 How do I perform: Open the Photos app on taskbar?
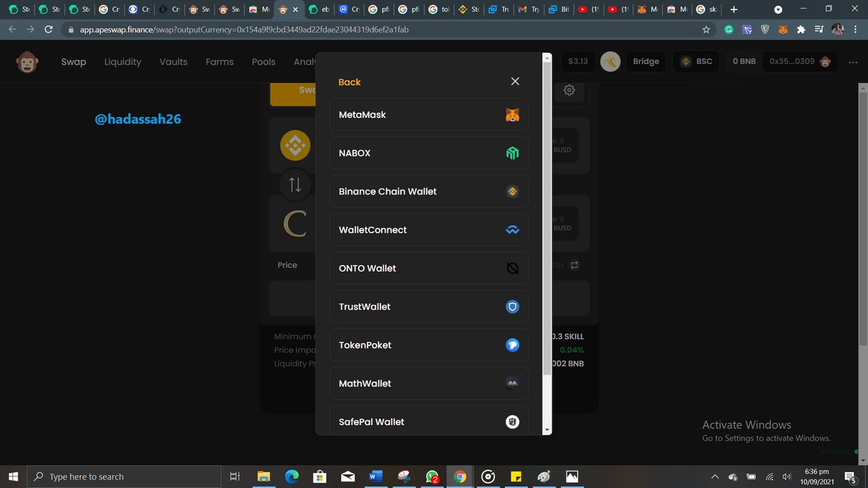pyautogui.click(x=572, y=476)
